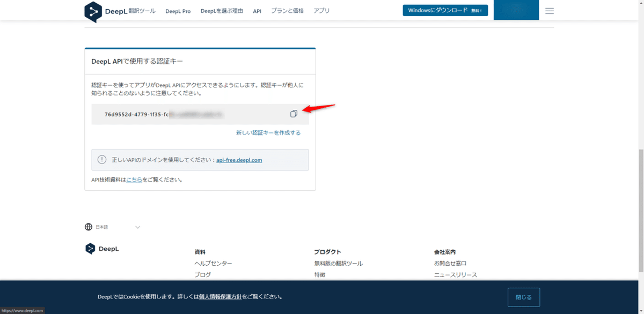Open お問合せ窓口 footer link
The width and height of the screenshot is (644, 314).
pos(450,263)
